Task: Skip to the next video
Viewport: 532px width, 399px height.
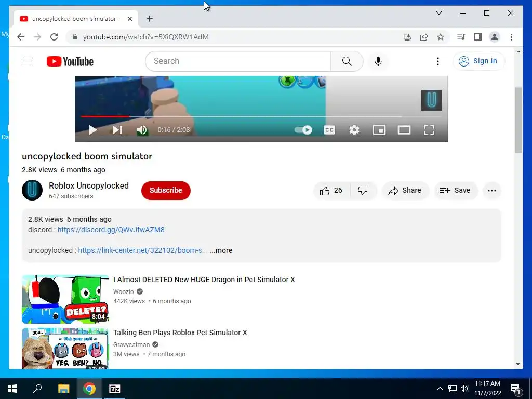Action: click(117, 130)
